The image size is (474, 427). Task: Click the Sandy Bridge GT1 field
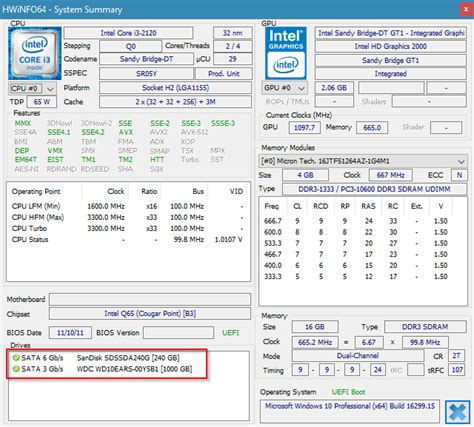(x=390, y=60)
